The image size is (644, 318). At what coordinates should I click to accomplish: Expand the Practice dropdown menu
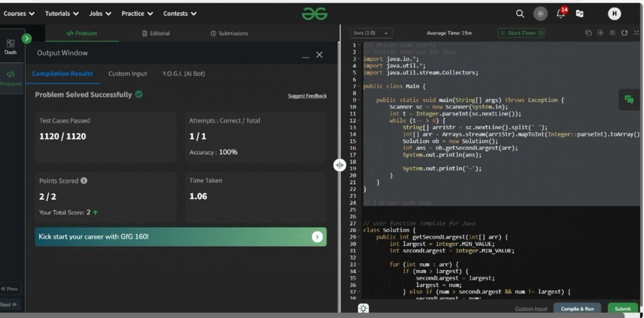pyautogui.click(x=137, y=13)
